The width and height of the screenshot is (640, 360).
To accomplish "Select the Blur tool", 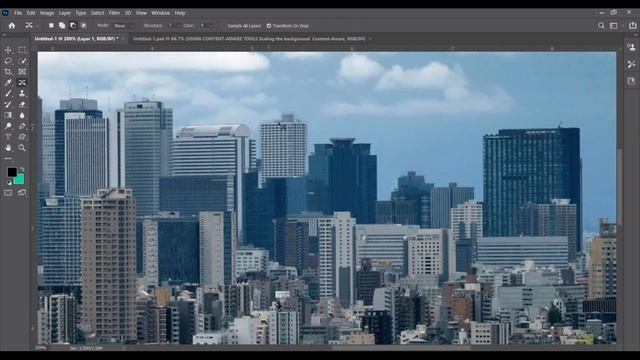I will 22,115.
